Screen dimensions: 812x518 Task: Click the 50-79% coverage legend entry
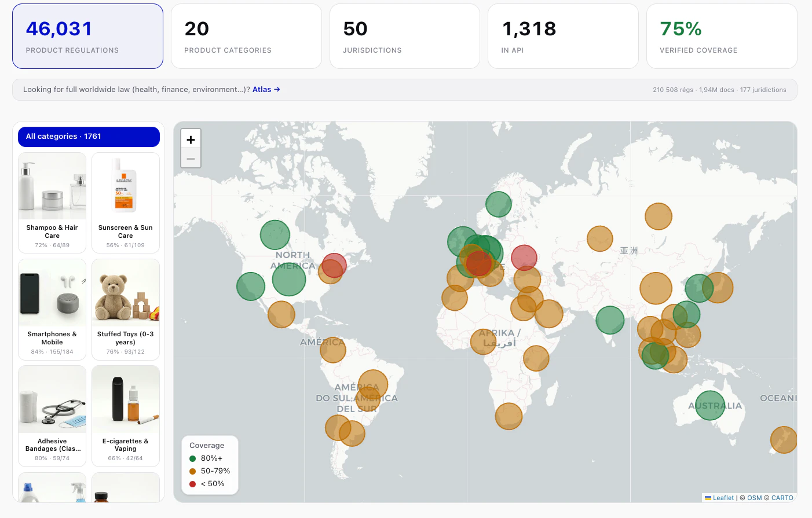[210, 471]
